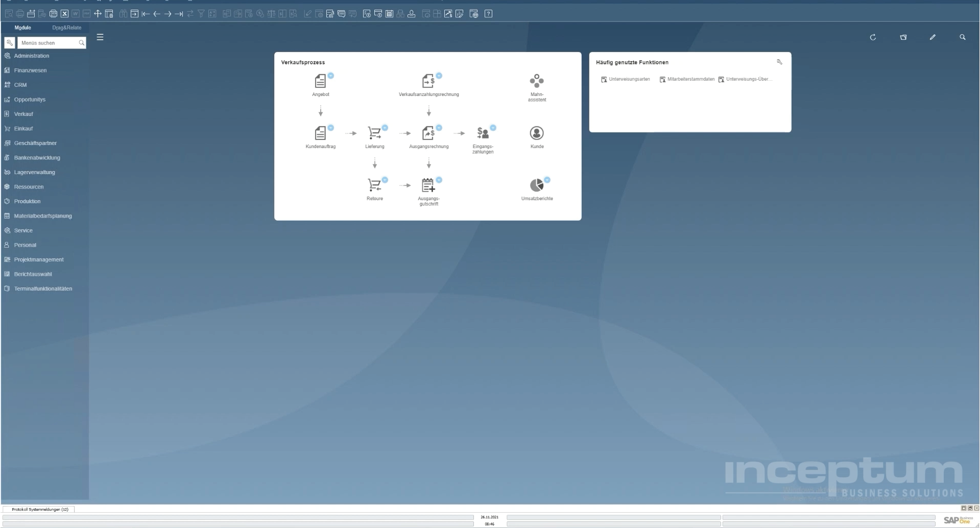This screenshot has height=528, width=980.
Task: Switch to the Module tab
Action: 23,28
